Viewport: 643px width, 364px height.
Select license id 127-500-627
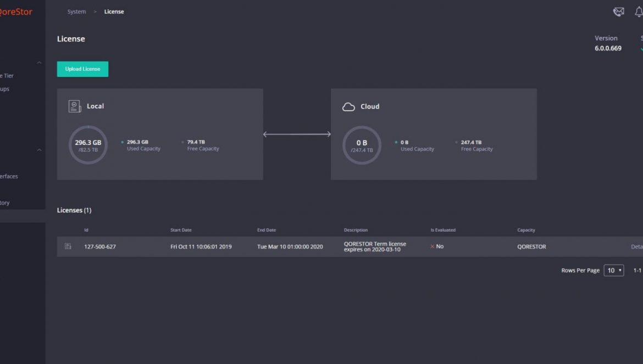point(100,247)
